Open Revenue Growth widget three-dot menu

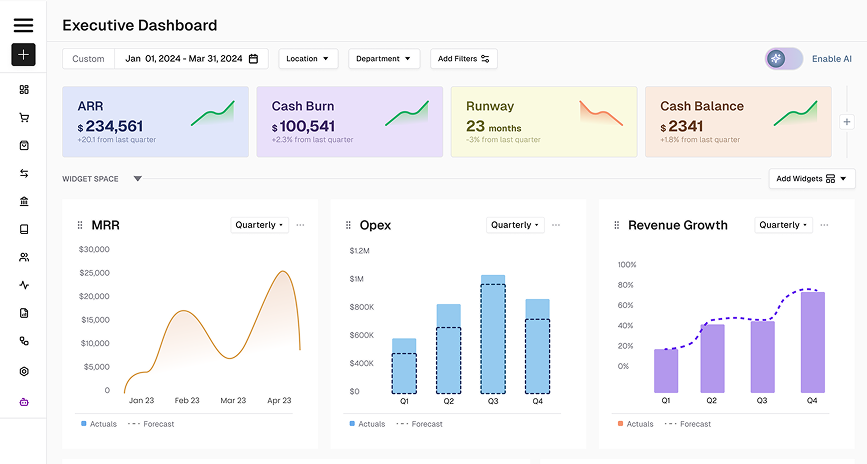tap(825, 225)
